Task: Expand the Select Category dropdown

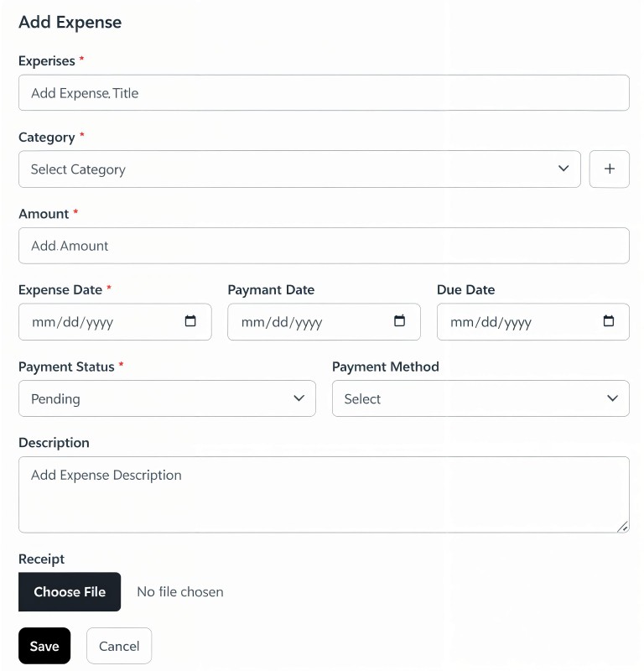Action: coord(299,169)
